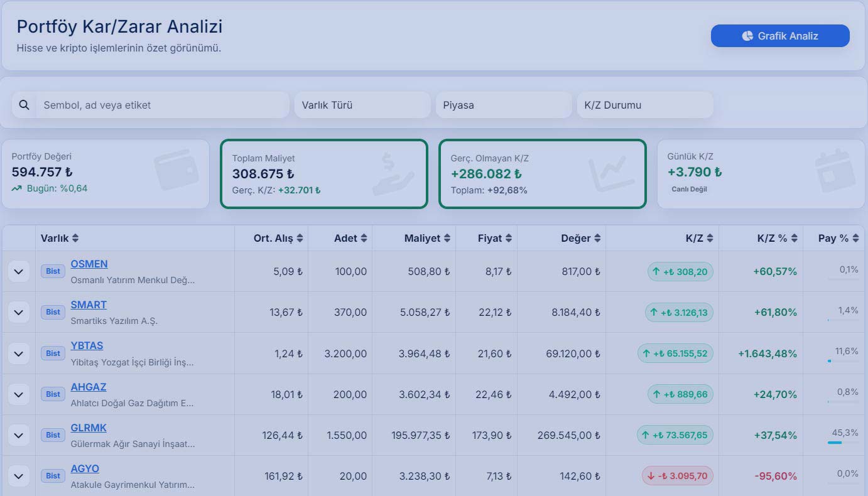Open the Grafik Analiz button
Image resolution: width=868 pixels, height=496 pixels.
click(780, 36)
